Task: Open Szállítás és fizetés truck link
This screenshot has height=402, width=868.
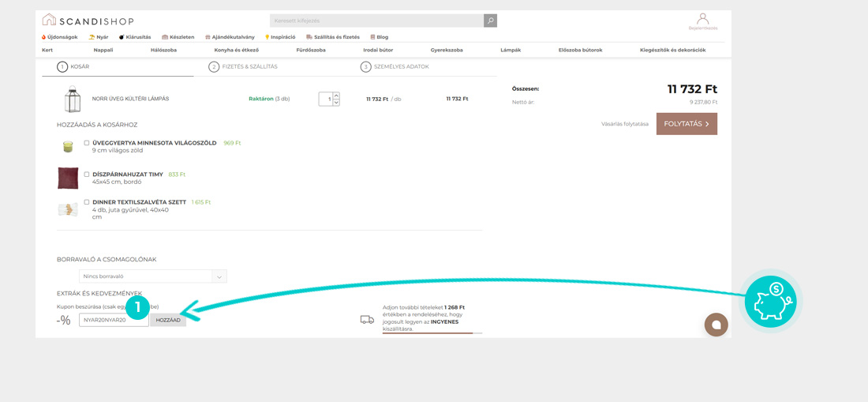Action: 332,37
